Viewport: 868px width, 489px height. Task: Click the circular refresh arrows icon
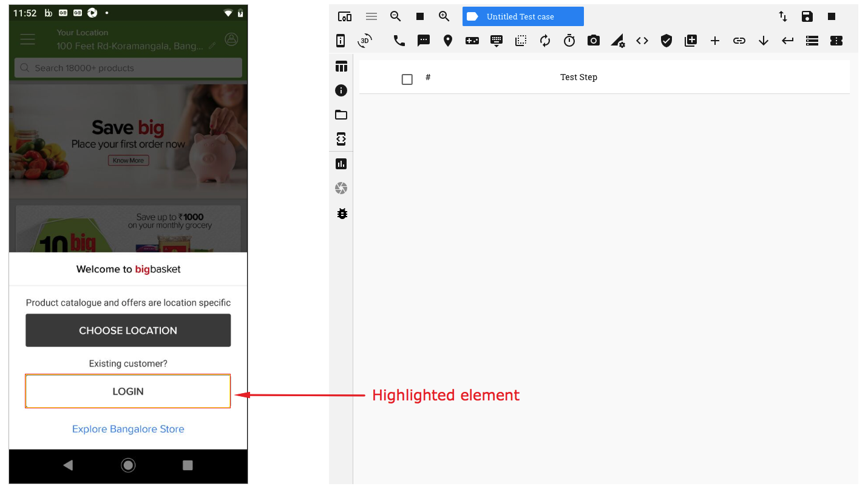point(545,41)
